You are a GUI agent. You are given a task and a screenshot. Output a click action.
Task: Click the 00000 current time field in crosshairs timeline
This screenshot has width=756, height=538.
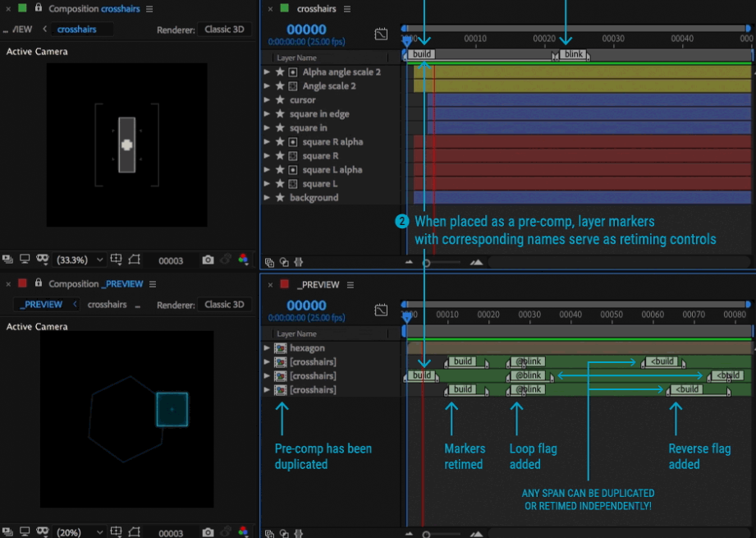(x=306, y=30)
